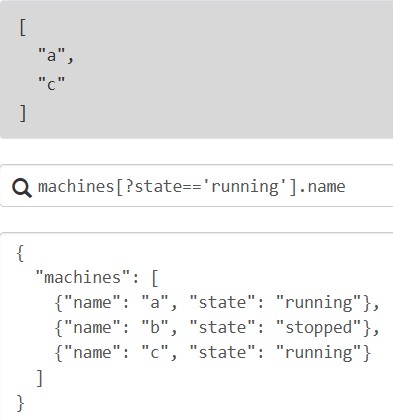Click the magnifying glass search icon
The image size is (393, 420).
pos(22,188)
